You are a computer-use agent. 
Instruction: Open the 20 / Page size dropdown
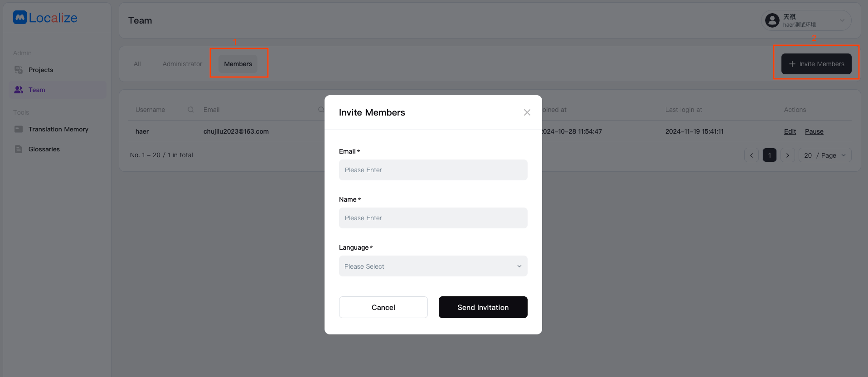(x=824, y=155)
